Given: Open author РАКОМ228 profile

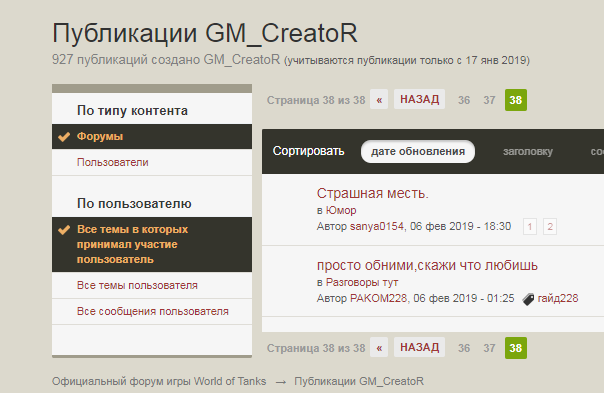Looking at the screenshot, I should [x=378, y=298].
